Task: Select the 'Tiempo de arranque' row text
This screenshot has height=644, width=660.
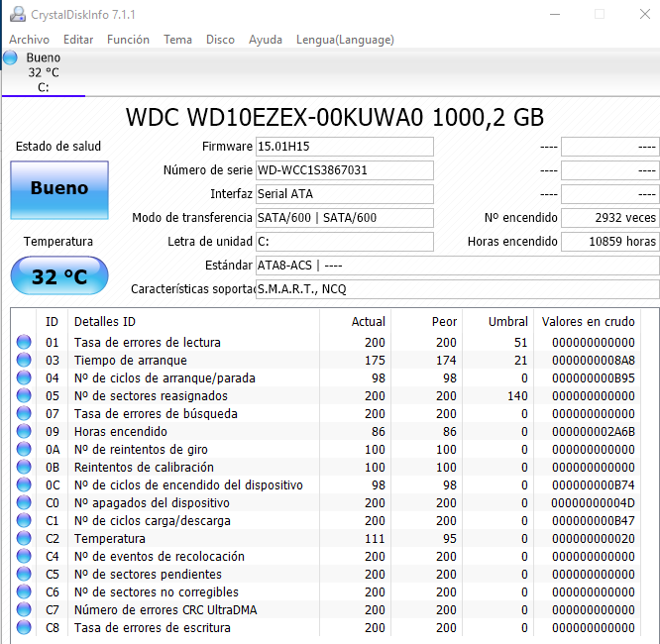Action: tap(131, 361)
